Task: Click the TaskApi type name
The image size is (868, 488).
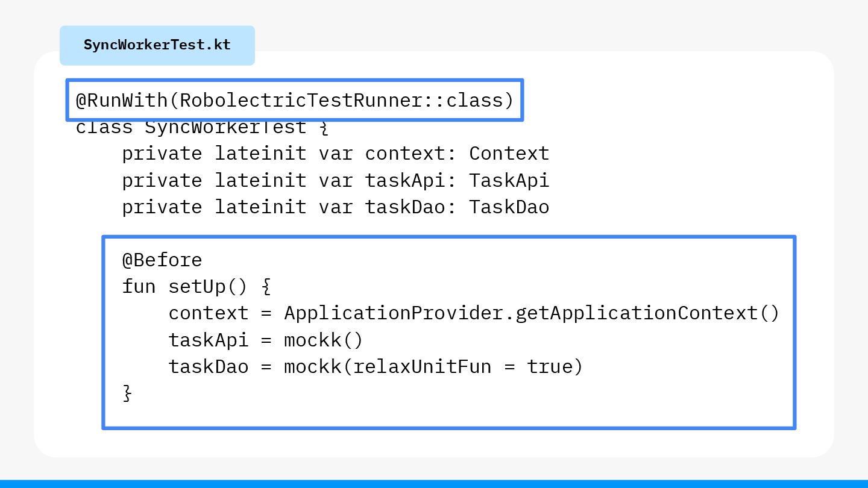Action: click(x=509, y=181)
